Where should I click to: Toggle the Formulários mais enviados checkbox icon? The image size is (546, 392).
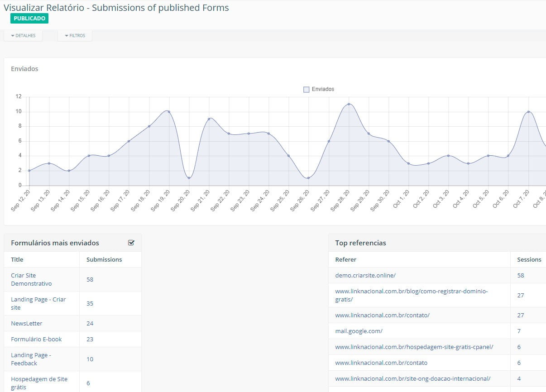click(131, 243)
